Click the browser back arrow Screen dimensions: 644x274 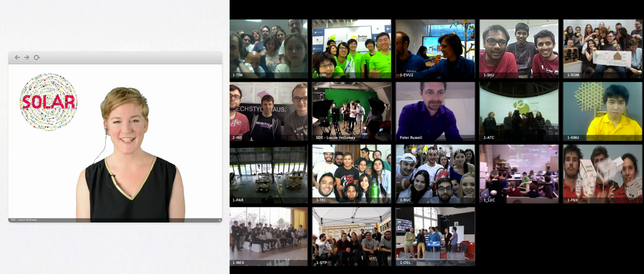[17, 57]
